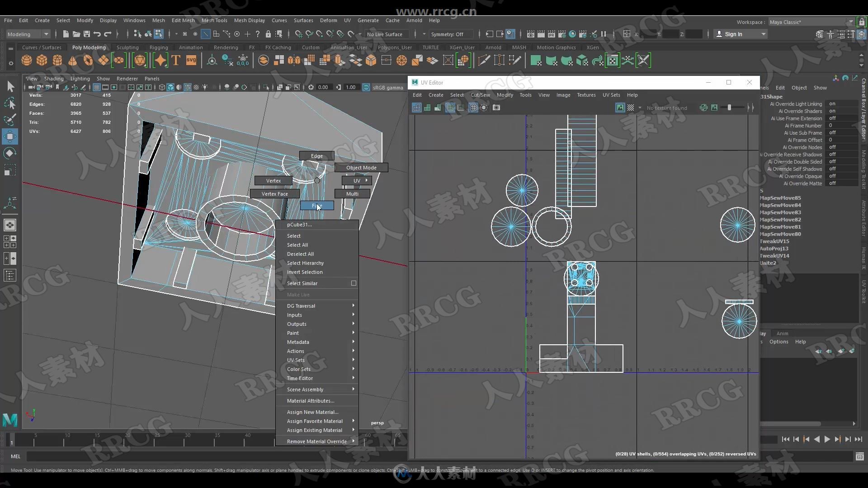This screenshot has height=488, width=868.
Task: Click the SVG tool shelf icon
Action: (191, 60)
